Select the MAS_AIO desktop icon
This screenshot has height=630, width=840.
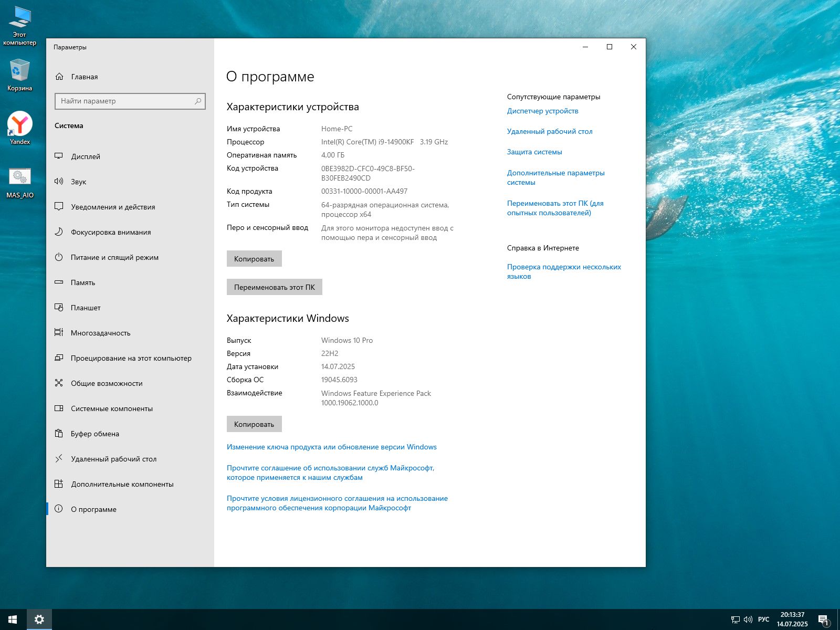pyautogui.click(x=19, y=183)
